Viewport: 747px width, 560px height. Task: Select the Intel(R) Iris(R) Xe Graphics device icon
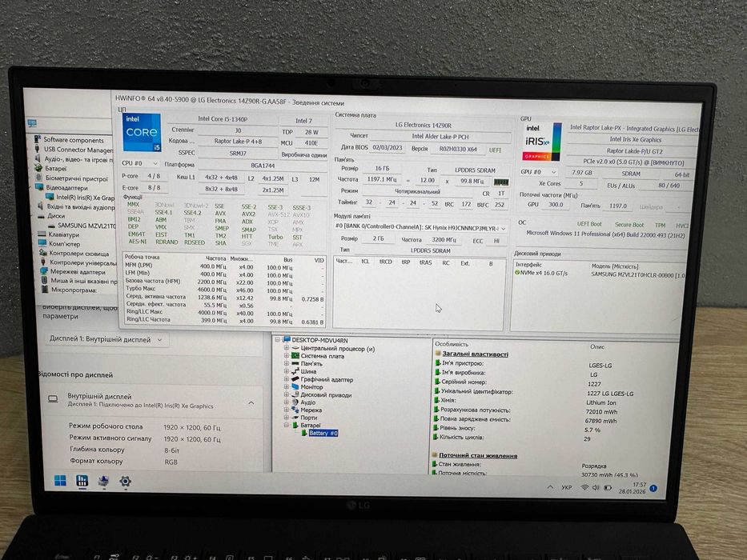point(50,197)
